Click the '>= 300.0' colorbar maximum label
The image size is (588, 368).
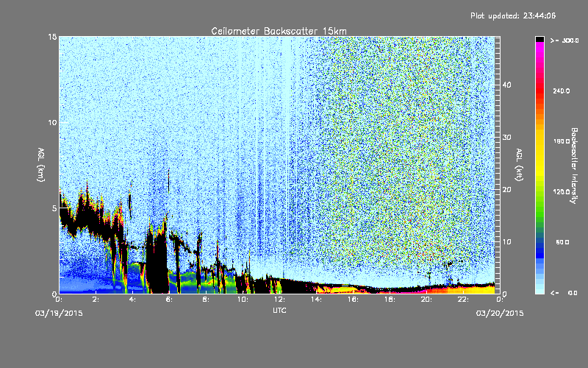[564, 40]
